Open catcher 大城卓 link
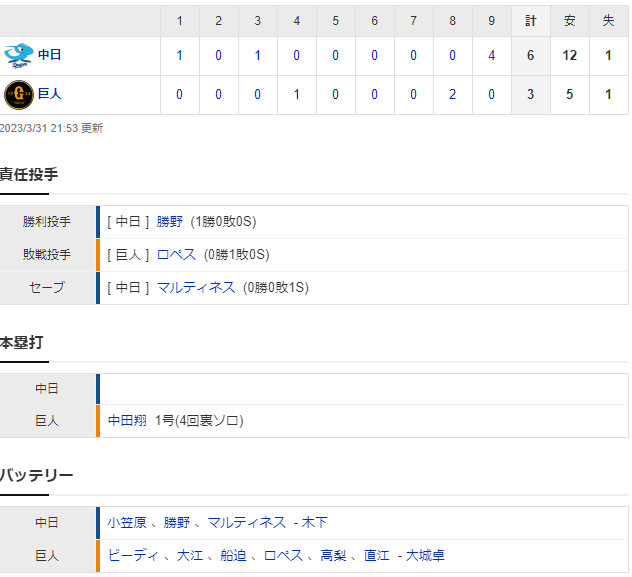Viewport: 632px width, 577px height. tap(425, 556)
